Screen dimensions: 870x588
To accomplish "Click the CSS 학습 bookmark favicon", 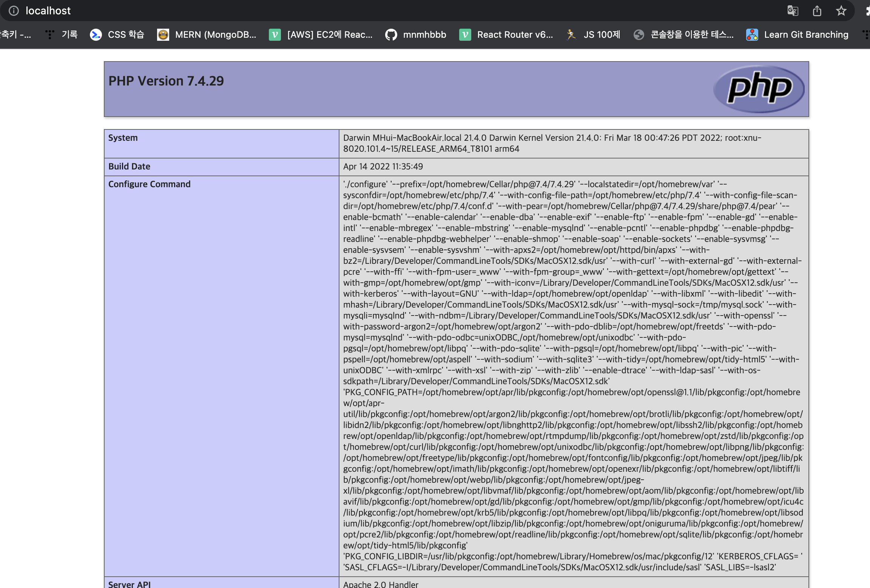I will (x=96, y=35).
